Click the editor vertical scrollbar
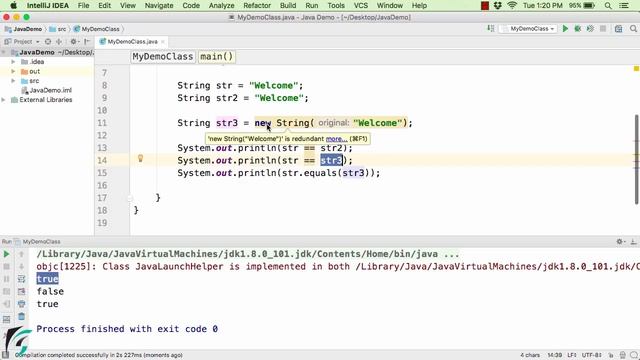 point(636,159)
